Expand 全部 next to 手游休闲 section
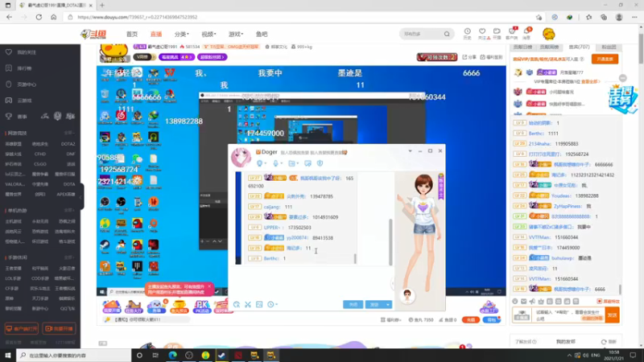 tap(69, 257)
